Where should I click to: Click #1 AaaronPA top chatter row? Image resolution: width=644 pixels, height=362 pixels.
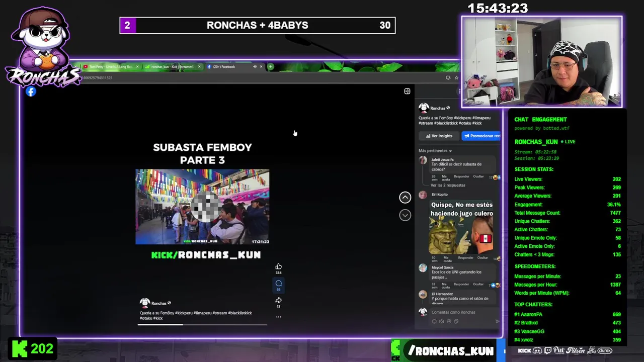(568, 314)
